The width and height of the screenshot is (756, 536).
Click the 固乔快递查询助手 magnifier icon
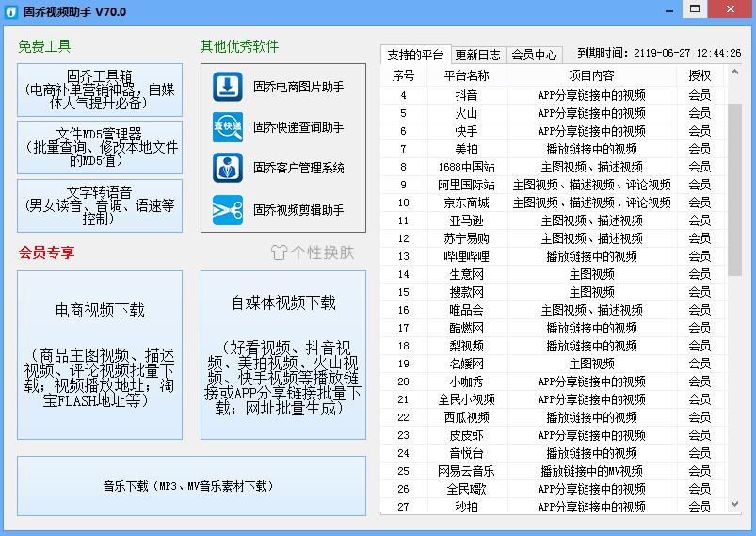point(228,127)
